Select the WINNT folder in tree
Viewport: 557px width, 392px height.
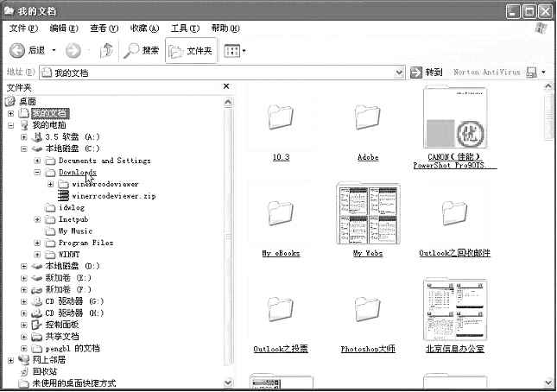(69, 255)
